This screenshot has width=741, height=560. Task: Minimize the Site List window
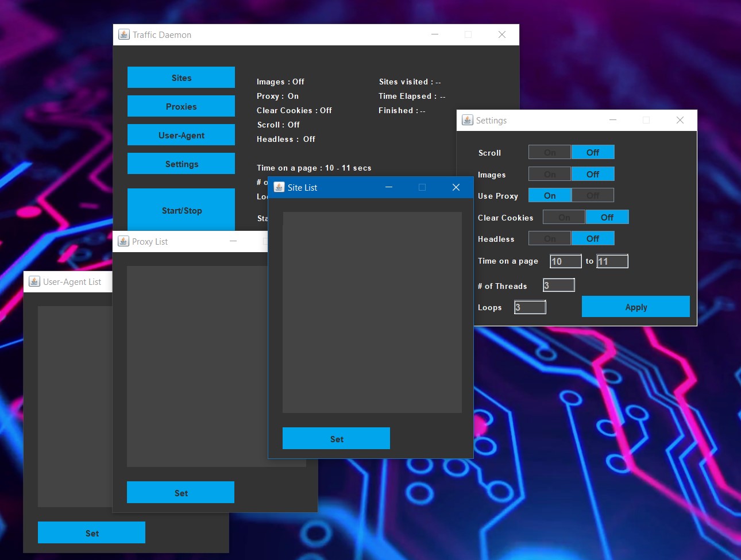pyautogui.click(x=389, y=187)
